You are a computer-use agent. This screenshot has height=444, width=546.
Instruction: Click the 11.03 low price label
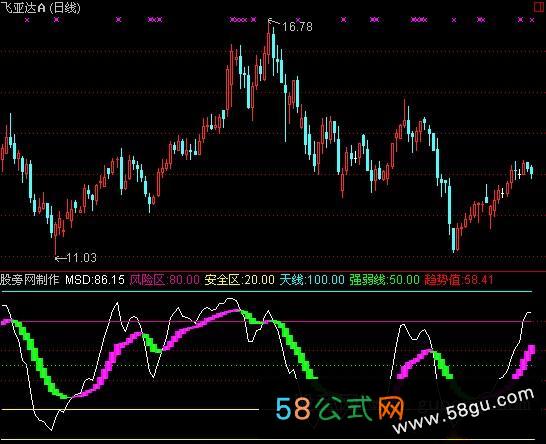click(x=81, y=258)
